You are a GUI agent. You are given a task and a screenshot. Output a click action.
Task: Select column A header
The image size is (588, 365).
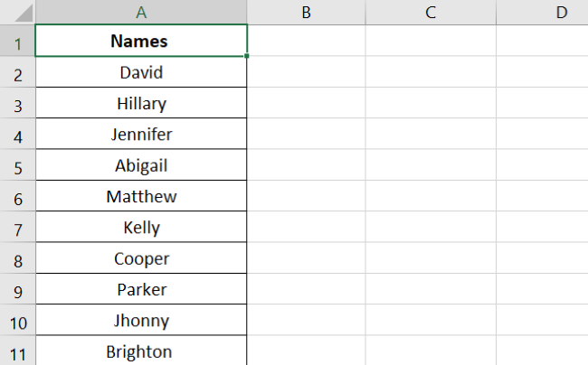[141, 12]
